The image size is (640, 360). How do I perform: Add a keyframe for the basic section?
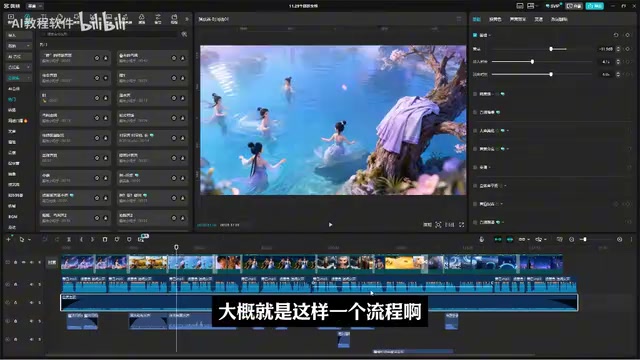coord(627,36)
